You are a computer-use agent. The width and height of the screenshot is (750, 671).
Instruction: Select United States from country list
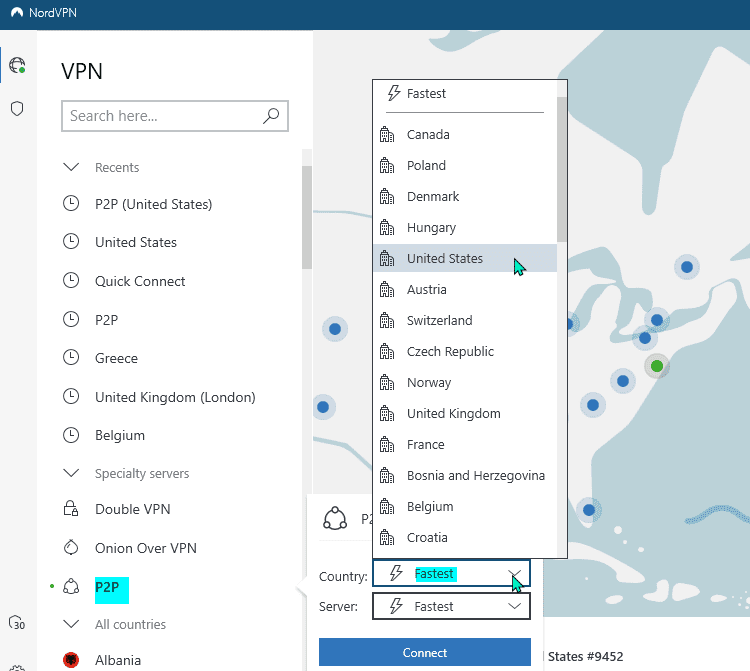(x=465, y=258)
